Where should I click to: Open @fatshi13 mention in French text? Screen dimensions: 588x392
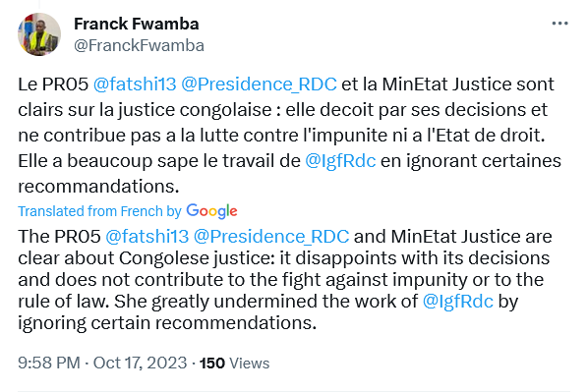[135, 84]
